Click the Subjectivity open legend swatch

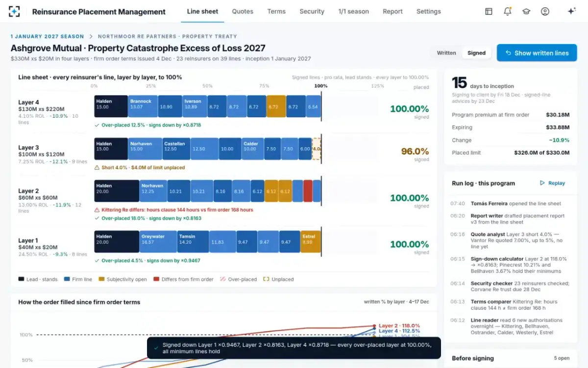[x=101, y=279]
